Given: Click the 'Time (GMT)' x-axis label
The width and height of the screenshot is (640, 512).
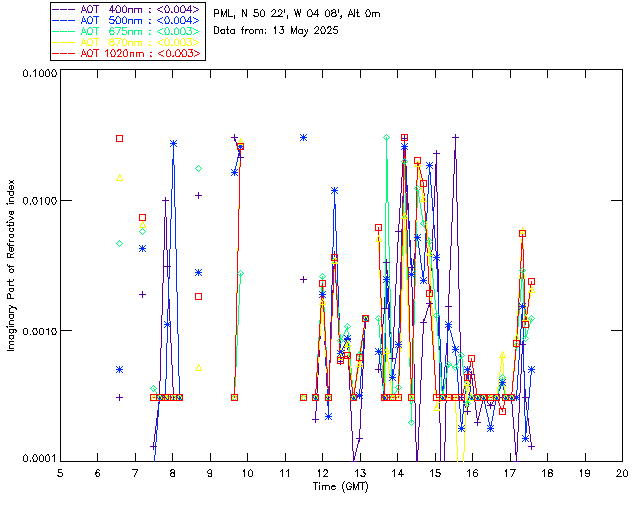Looking at the screenshot, I should (x=340, y=486).
